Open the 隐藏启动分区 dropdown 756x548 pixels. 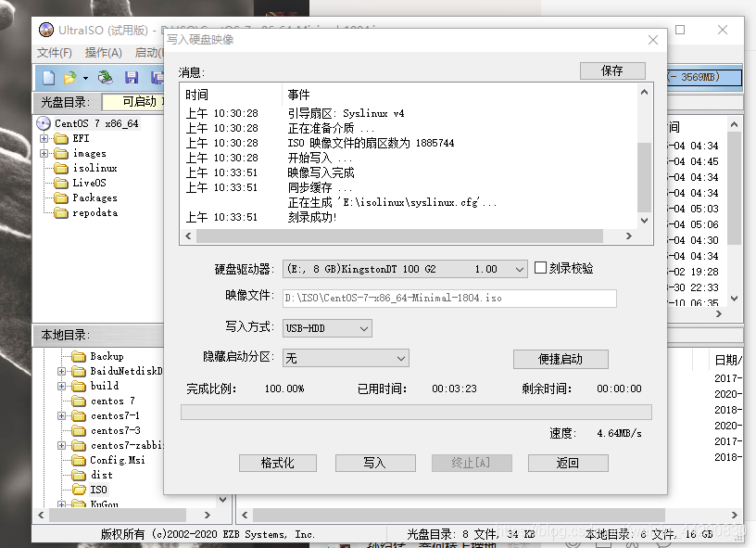click(401, 359)
